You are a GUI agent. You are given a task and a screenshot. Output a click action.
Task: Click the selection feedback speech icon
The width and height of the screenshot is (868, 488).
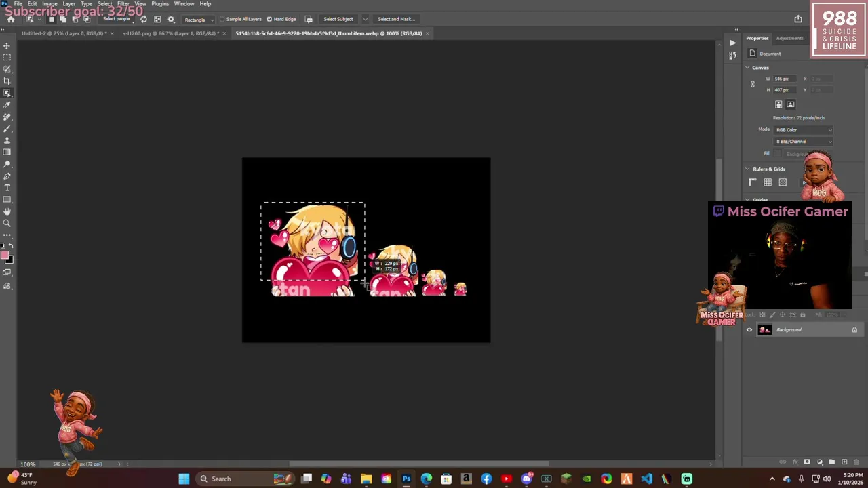tap(309, 19)
